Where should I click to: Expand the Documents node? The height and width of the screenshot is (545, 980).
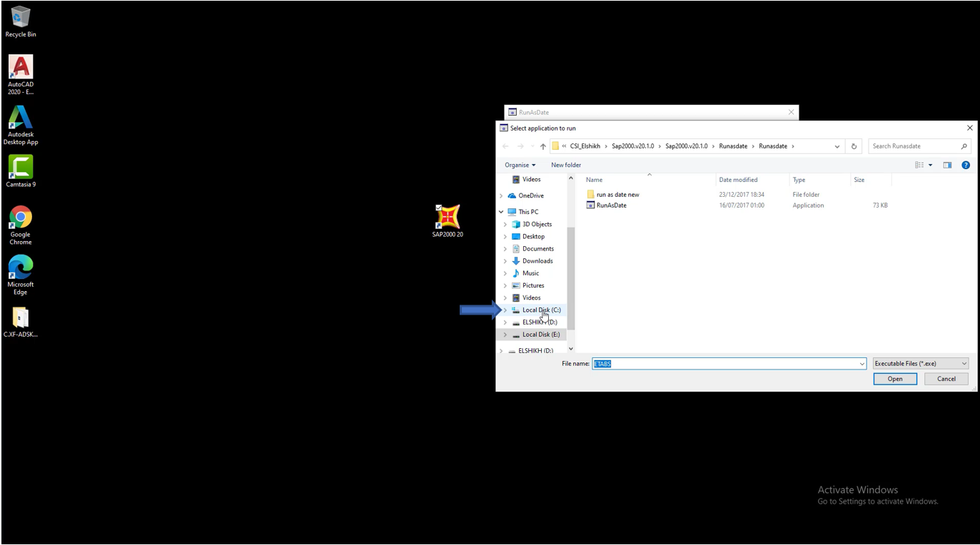(x=505, y=249)
